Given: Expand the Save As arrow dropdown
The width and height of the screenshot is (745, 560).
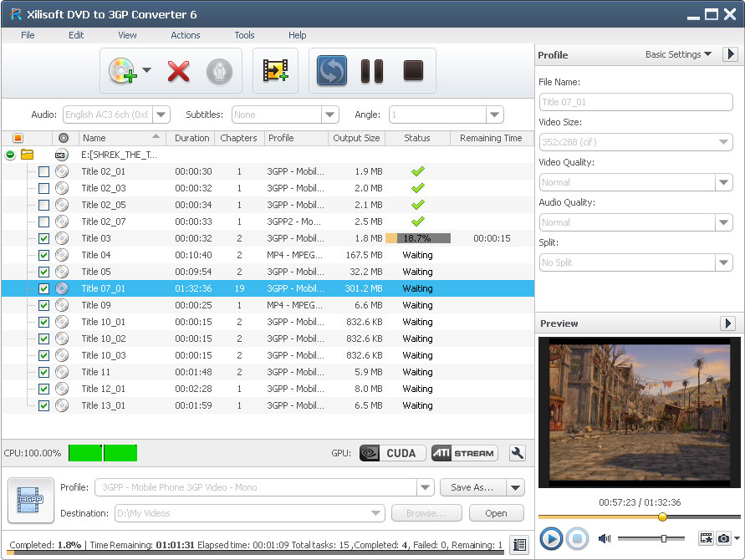Looking at the screenshot, I should tap(516, 487).
